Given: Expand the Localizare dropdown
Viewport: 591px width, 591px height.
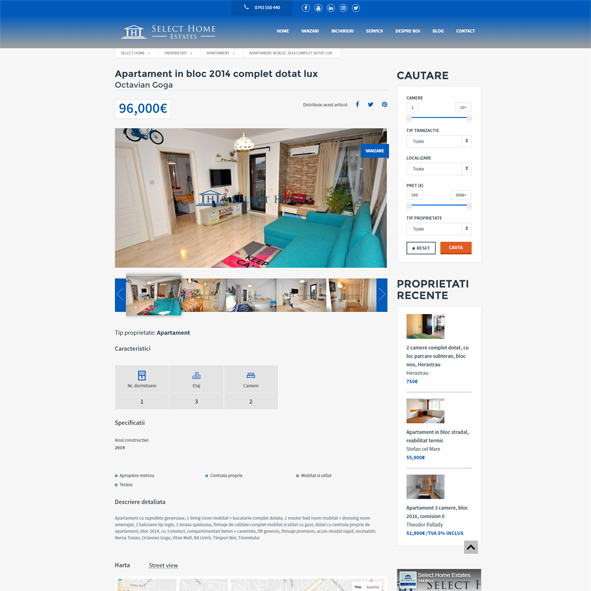Looking at the screenshot, I should tap(439, 169).
